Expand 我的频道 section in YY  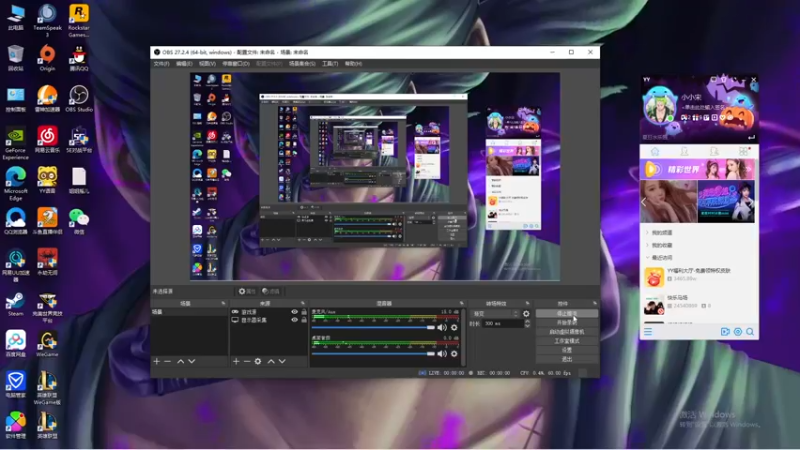click(662, 233)
